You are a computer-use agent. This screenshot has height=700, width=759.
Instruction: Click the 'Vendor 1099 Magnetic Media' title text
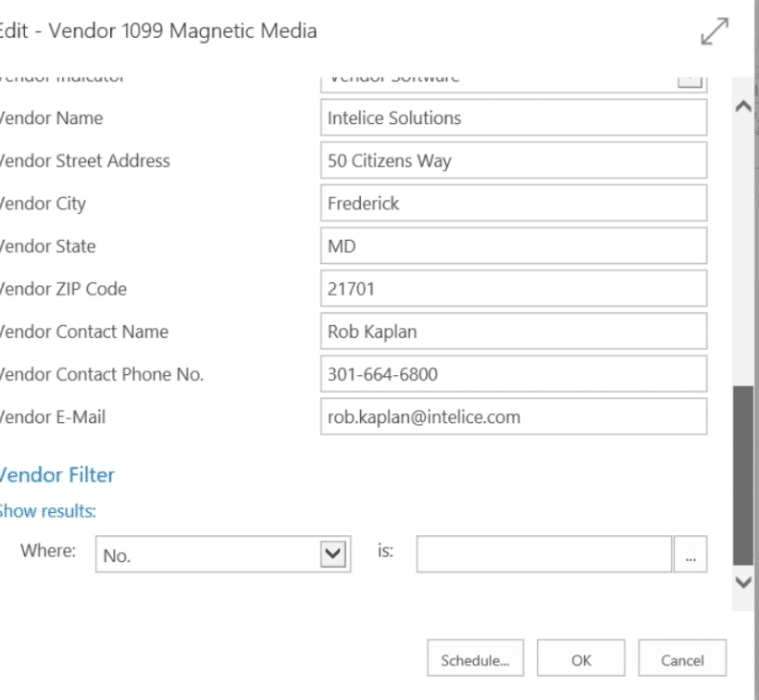[x=183, y=31]
